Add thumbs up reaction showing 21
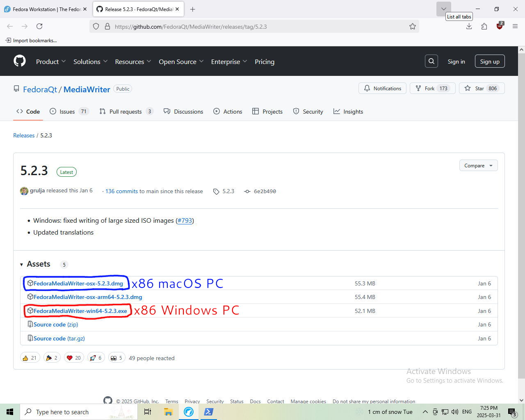Screen dimensions: 525x420 [x=30, y=358]
